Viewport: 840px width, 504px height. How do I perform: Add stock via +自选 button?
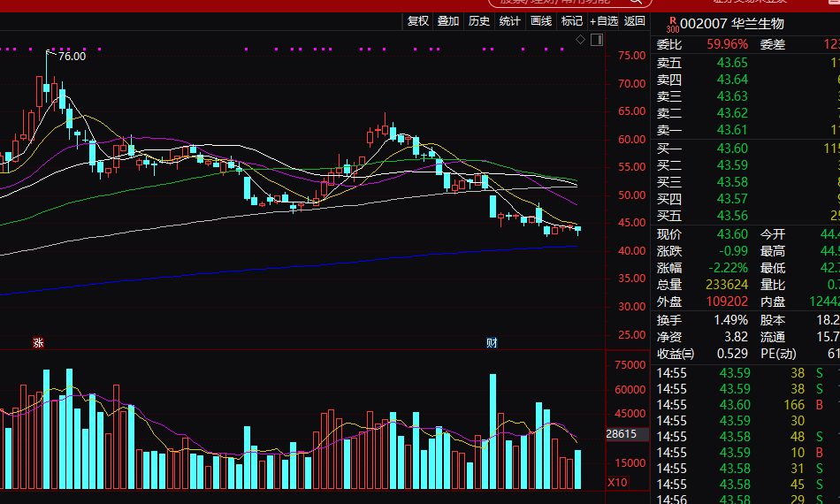coord(604,21)
